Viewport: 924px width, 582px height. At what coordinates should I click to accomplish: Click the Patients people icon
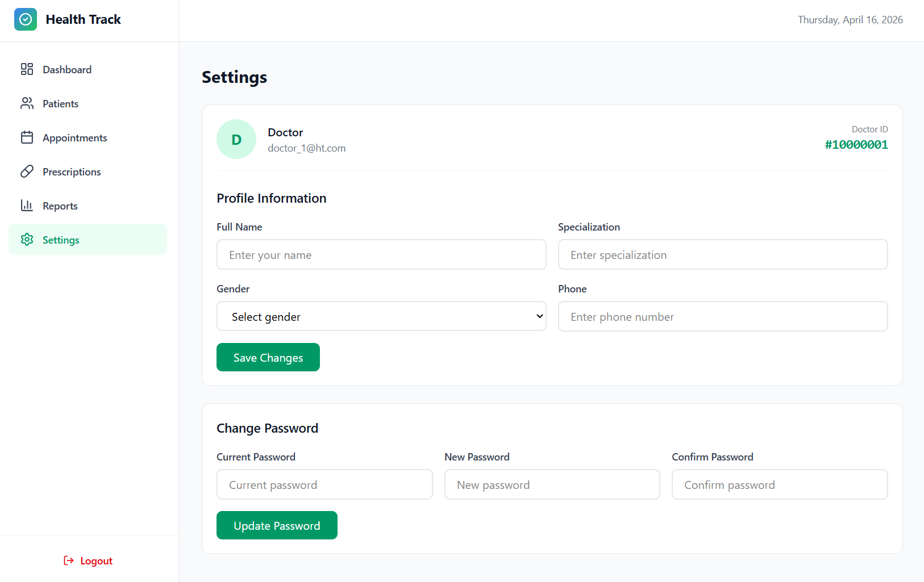(27, 103)
